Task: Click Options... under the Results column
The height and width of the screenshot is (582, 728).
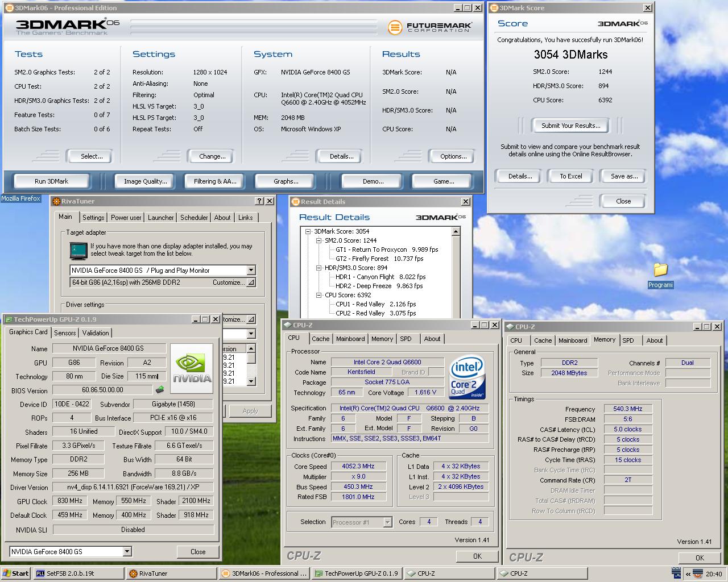Action: [x=453, y=156]
